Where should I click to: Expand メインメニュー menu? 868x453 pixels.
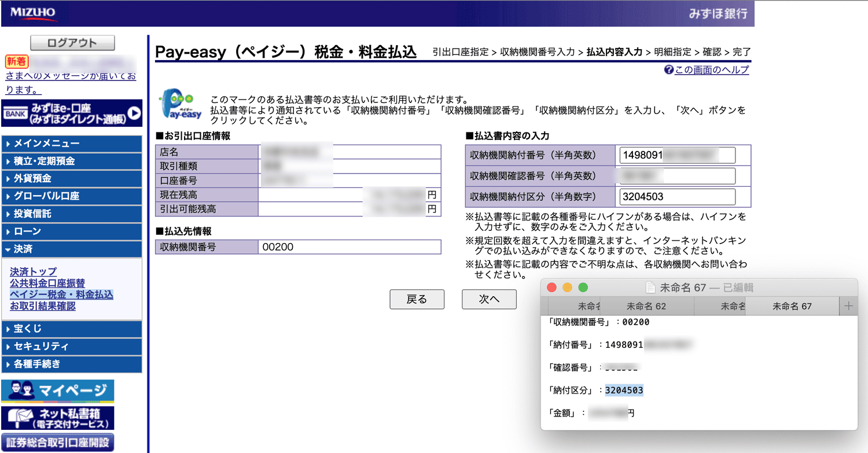pyautogui.click(x=72, y=143)
